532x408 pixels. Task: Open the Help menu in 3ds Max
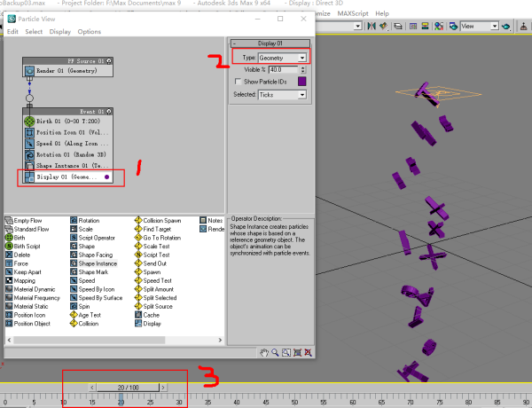pyautogui.click(x=382, y=13)
